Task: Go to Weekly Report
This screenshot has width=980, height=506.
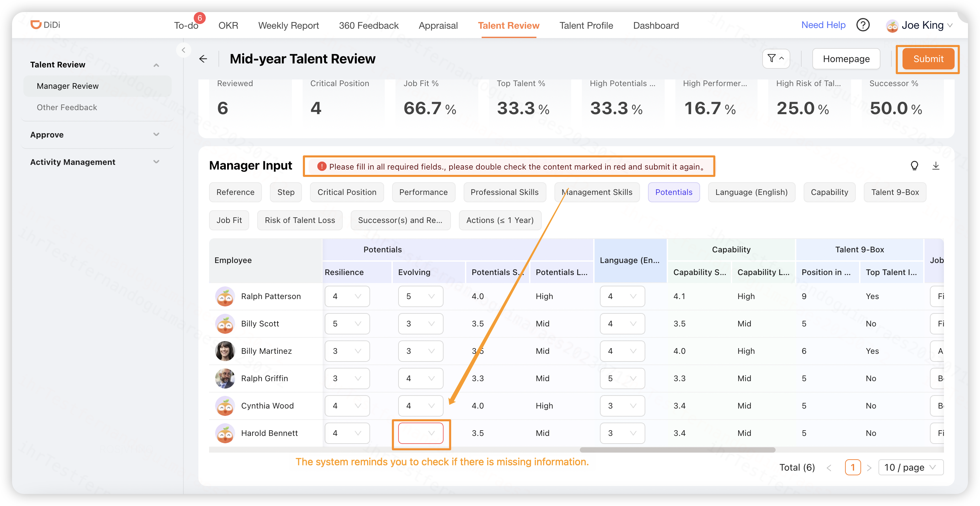Action: click(288, 25)
